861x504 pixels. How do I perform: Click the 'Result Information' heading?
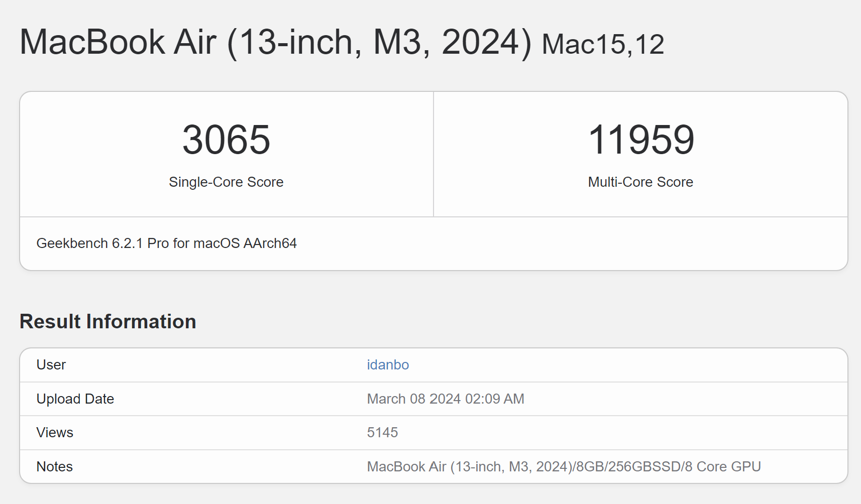[107, 322]
